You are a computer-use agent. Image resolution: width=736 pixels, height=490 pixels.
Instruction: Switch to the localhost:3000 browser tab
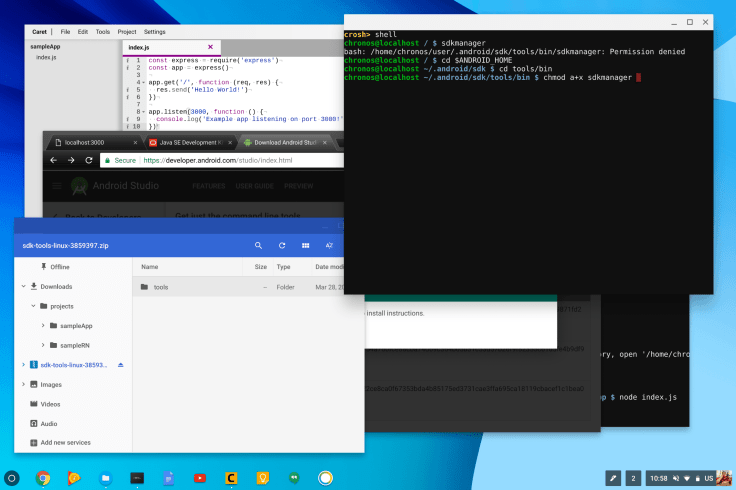pos(86,141)
